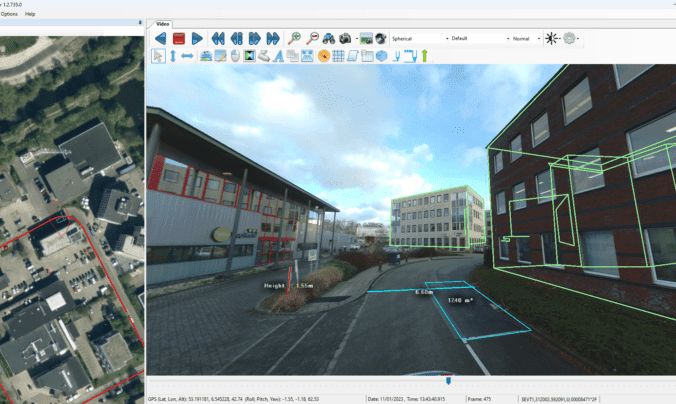Viewport: 676px width, 404px height.
Task: Click the binoculars search icon
Action: coord(328,38)
